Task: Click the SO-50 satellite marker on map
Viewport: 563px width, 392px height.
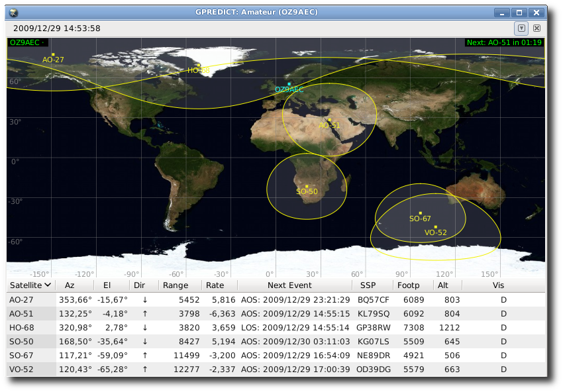Action: click(x=307, y=186)
